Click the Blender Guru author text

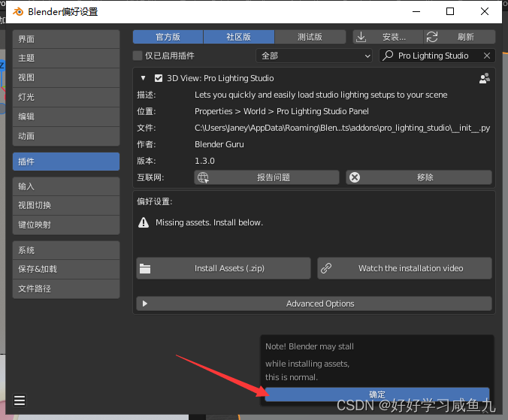coord(219,144)
